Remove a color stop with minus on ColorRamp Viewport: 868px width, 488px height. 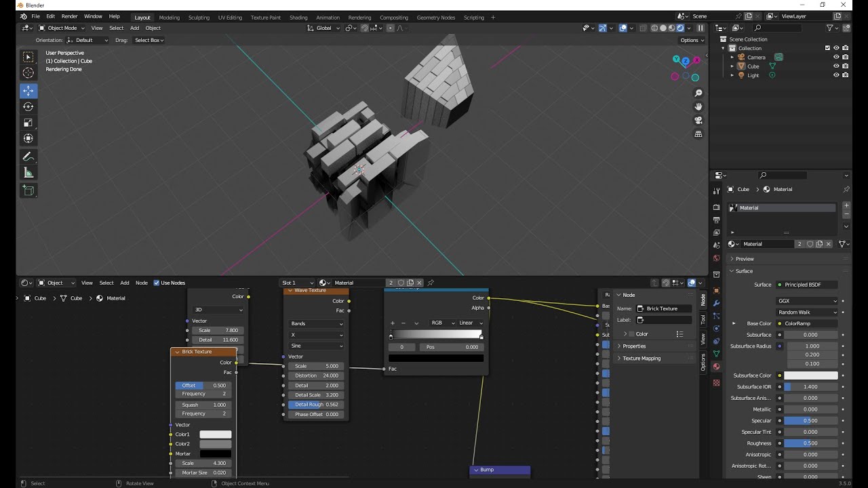[x=403, y=323]
